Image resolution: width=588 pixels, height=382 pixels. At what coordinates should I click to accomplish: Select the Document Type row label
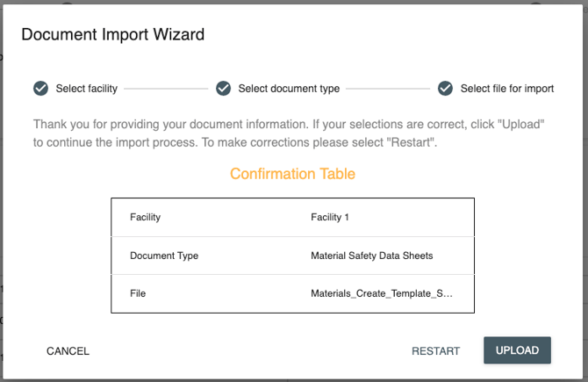(x=164, y=256)
